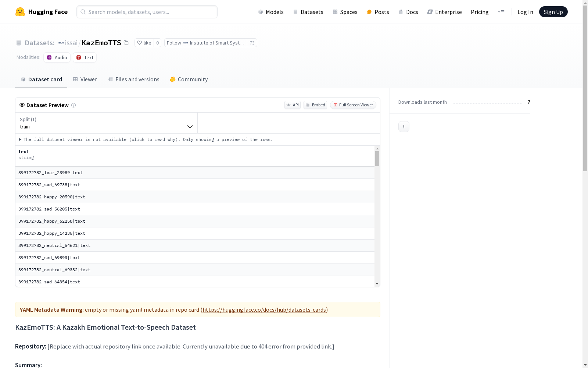Follow Institute of Smart Systems organization
Image resolution: width=588 pixels, height=368 pixels.
coord(206,43)
